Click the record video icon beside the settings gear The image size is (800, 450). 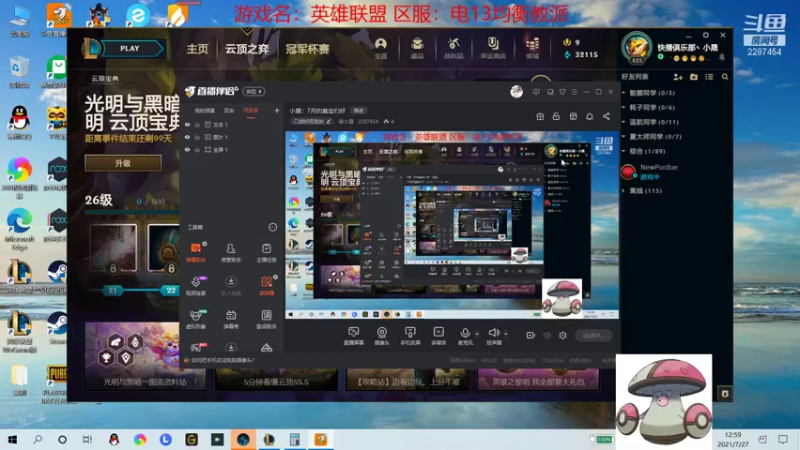(x=531, y=335)
